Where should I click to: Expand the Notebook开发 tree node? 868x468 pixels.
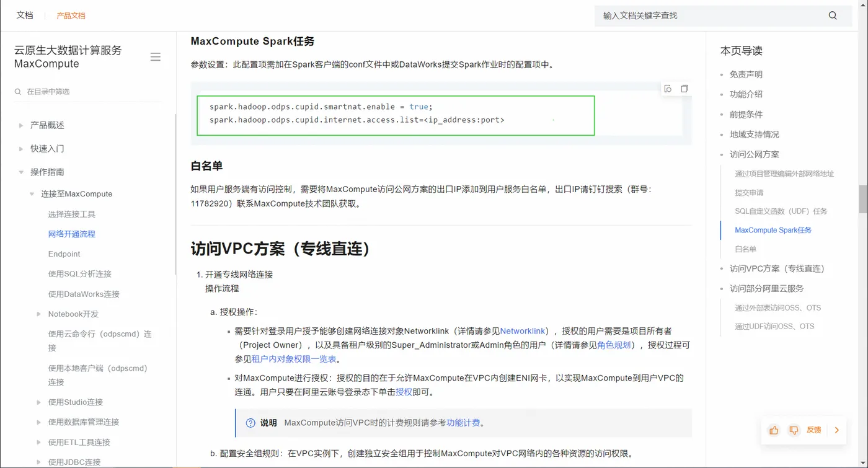click(x=39, y=314)
